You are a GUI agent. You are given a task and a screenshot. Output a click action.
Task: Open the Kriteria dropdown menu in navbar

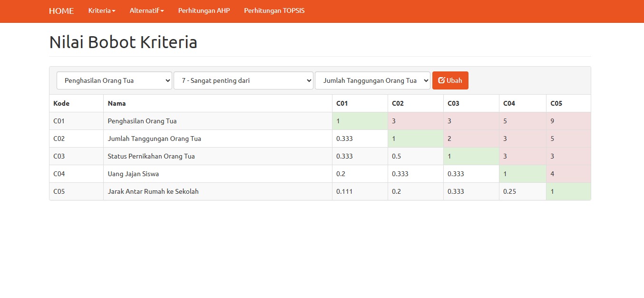pos(102,10)
